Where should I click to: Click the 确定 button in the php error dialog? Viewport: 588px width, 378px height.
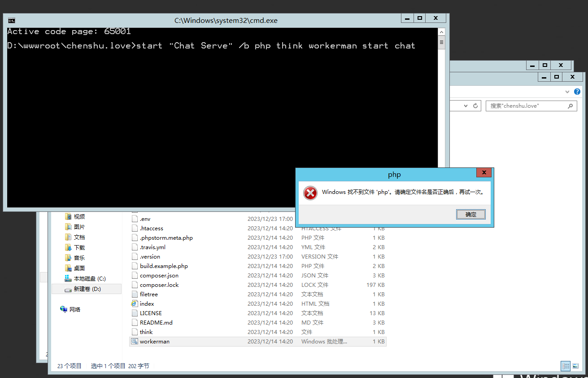point(471,215)
